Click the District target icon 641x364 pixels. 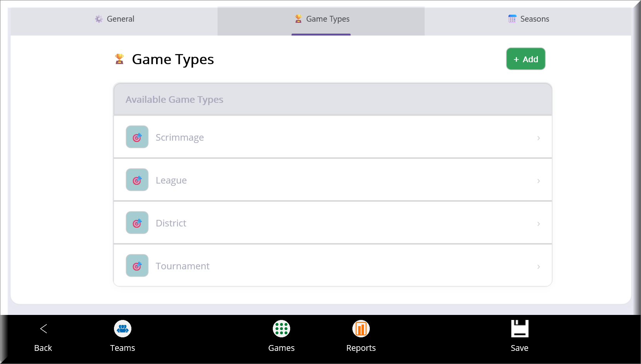click(x=137, y=223)
